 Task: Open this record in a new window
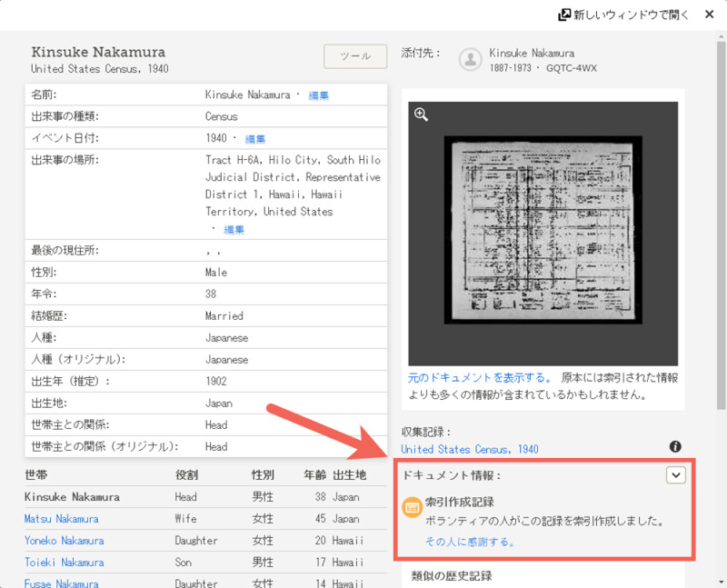coord(625,14)
